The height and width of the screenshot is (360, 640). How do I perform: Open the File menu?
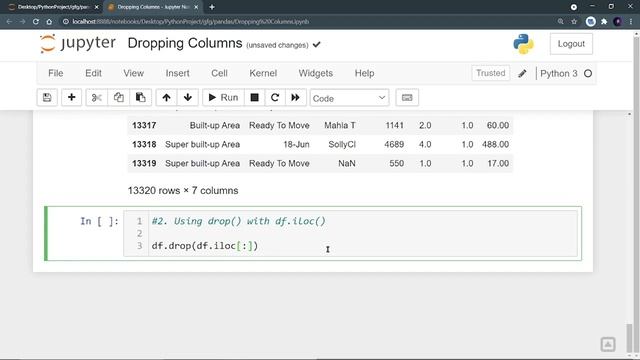tap(56, 73)
